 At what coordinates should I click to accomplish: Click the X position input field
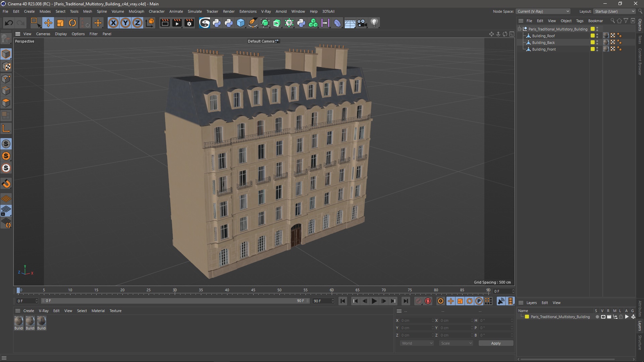(x=417, y=320)
